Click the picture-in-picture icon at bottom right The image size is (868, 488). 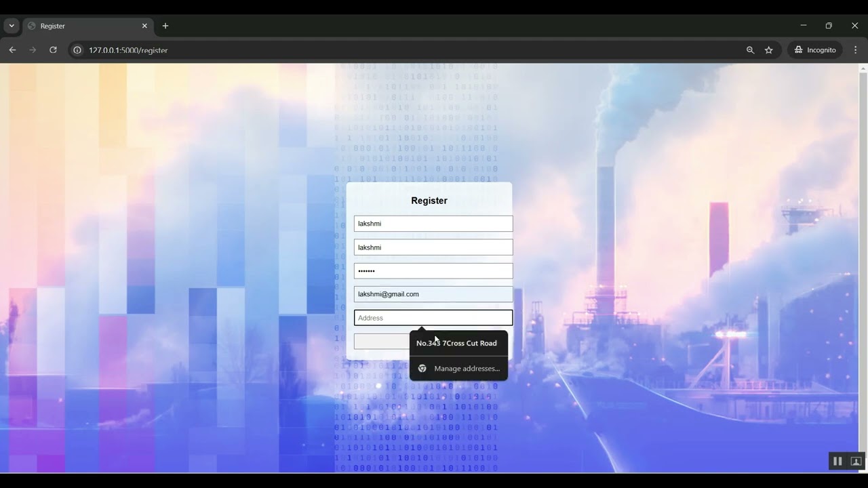[856, 461]
